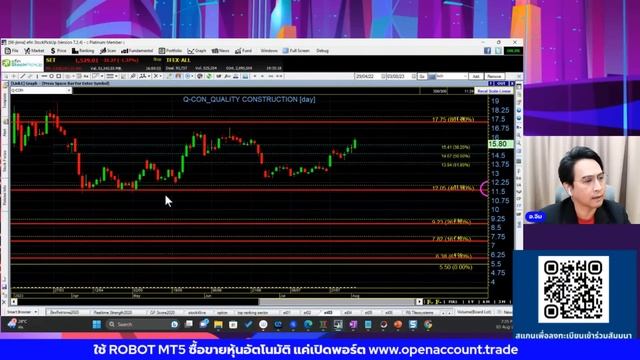Switch to the GF Score2020 tab
Viewport: 640px width, 360px height.
[162, 312]
